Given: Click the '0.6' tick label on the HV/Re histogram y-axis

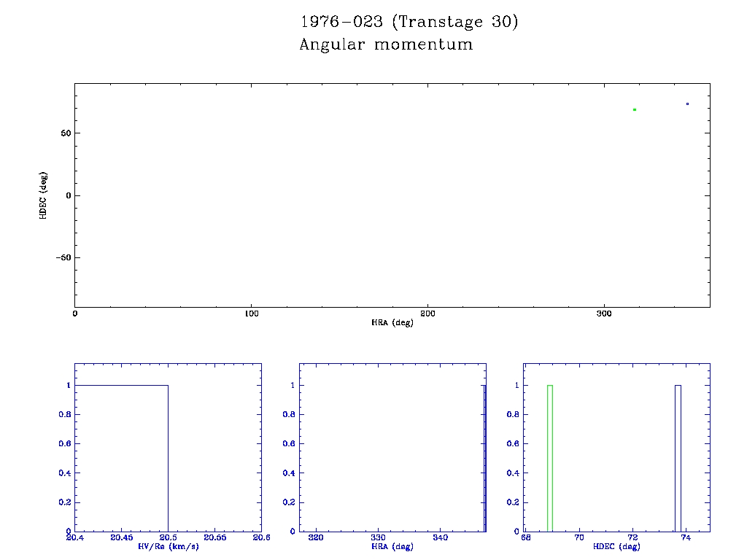Looking at the screenshot, I should tap(64, 444).
